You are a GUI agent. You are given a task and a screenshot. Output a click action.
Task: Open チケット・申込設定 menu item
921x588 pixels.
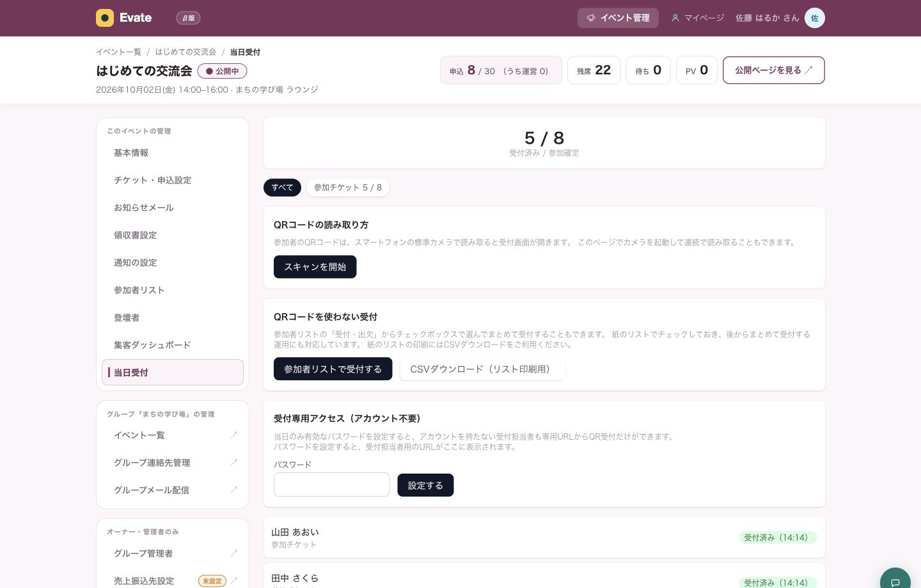point(173,180)
